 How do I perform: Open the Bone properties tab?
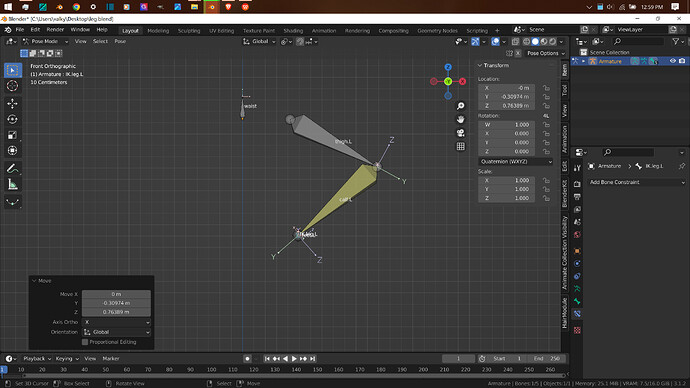(577, 301)
